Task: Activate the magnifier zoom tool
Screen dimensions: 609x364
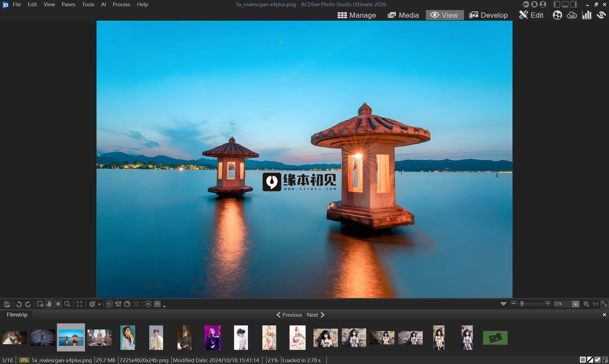Action: click(x=67, y=304)
